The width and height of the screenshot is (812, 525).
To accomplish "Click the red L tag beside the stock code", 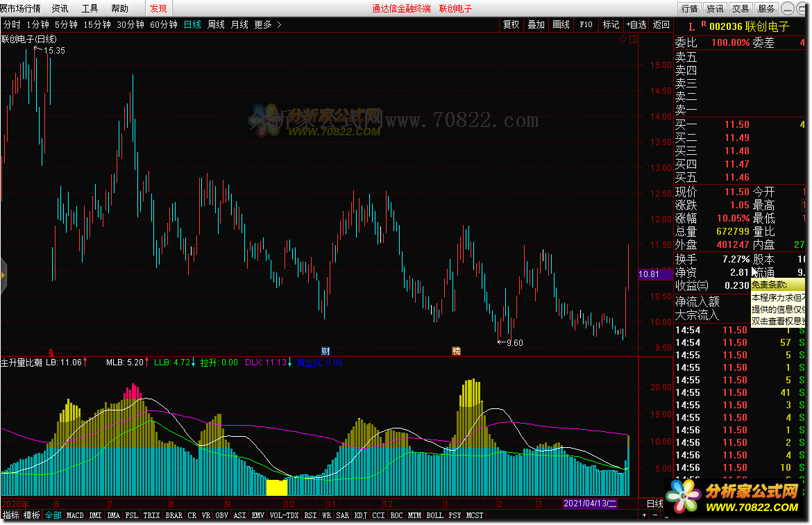I will pos(692,27).
